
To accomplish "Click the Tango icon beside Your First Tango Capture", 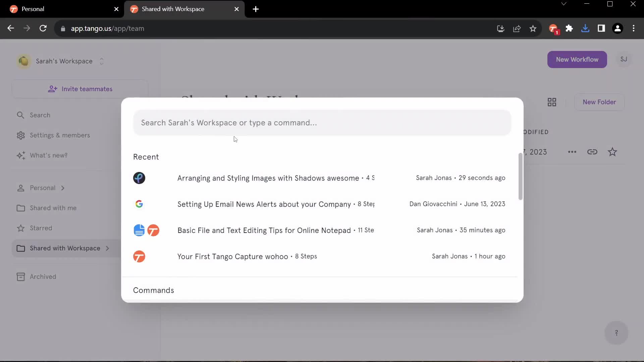I will (139, 256).
